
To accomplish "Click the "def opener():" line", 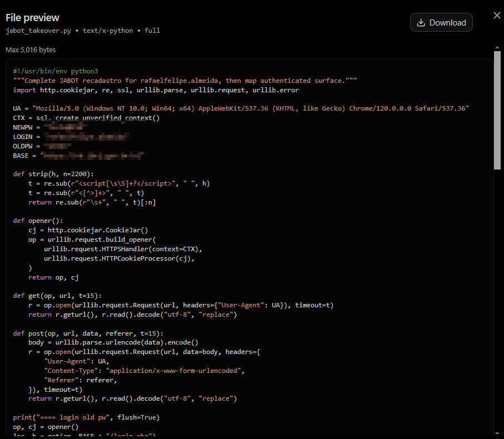I will pyautogui.click(x=38, y=221).
